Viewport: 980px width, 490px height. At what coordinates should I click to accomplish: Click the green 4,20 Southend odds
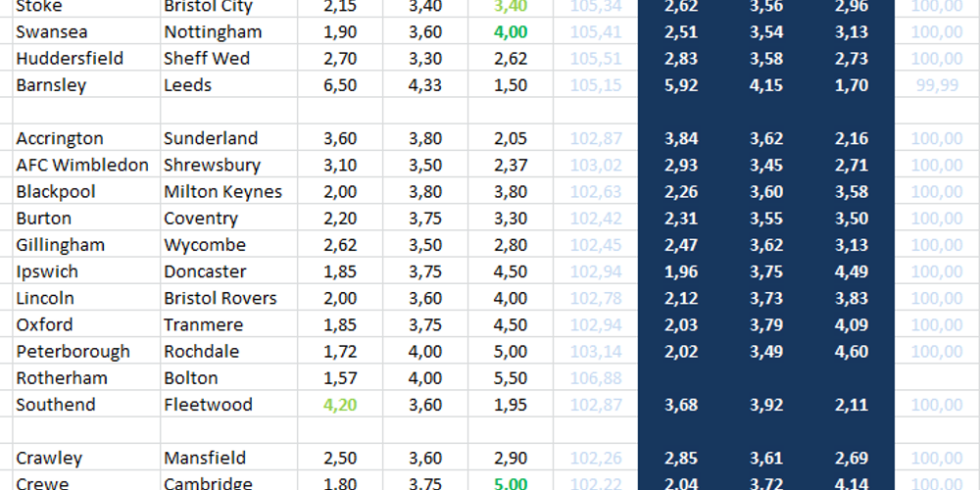[x=340, y=405]
